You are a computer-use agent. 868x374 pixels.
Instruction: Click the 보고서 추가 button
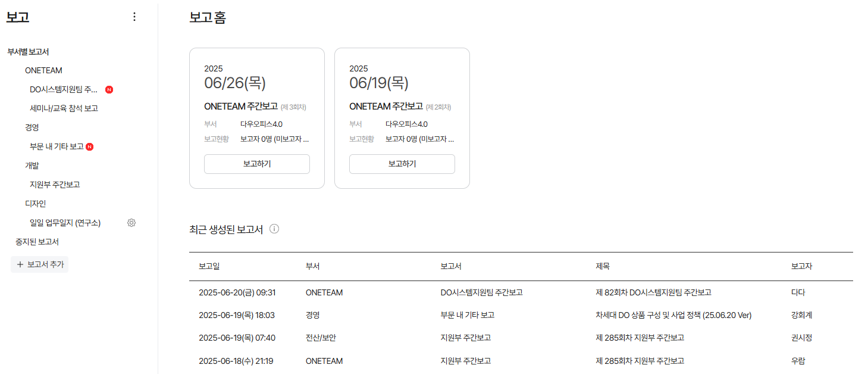(39, 264)
